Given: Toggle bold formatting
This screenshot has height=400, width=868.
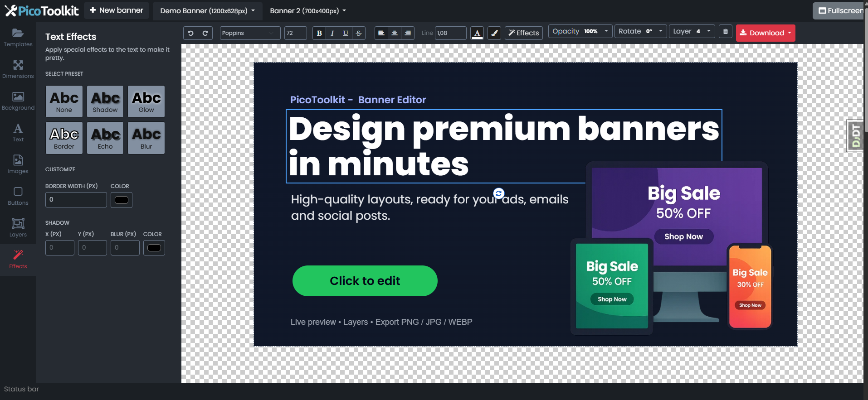Looking at the screenshot, I should pyautogui.click(x=319, y=33).
